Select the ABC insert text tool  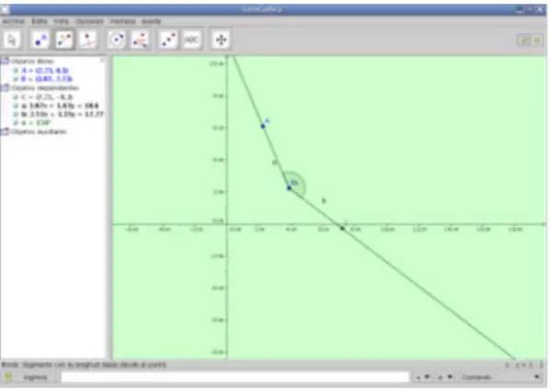coord(192,40)
